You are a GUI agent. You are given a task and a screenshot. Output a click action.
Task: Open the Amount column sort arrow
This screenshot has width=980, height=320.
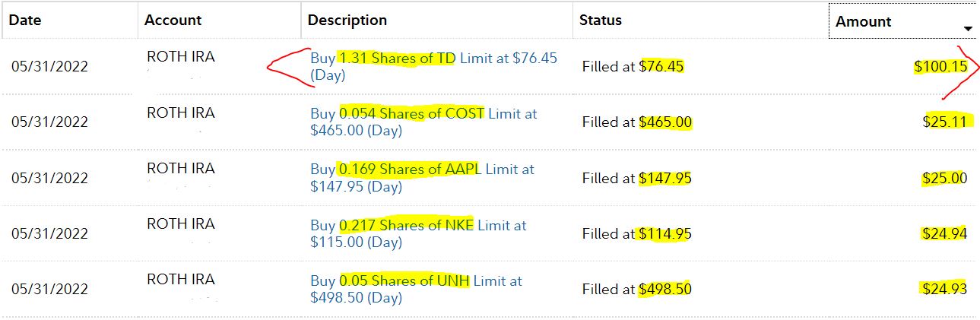[968, 29]
